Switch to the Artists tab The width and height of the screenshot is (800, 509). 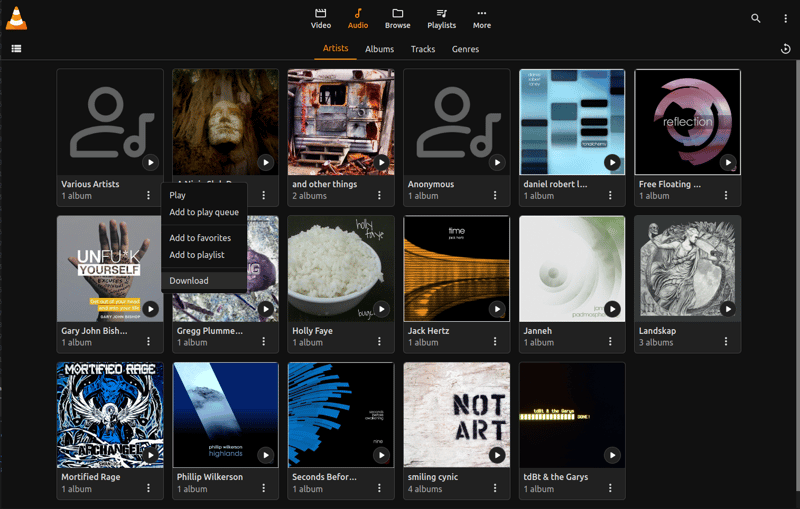click(x=335, y=48)
